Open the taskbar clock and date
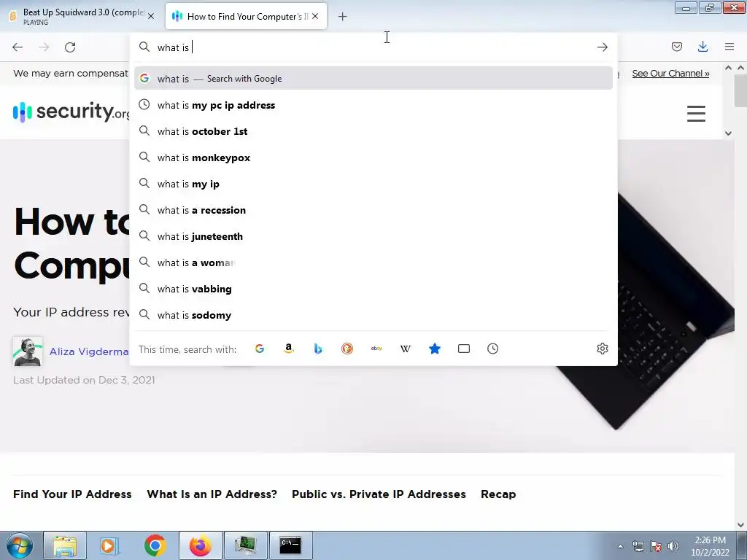Viewport: 747px width, 560px height. click(x=710, y=546)
